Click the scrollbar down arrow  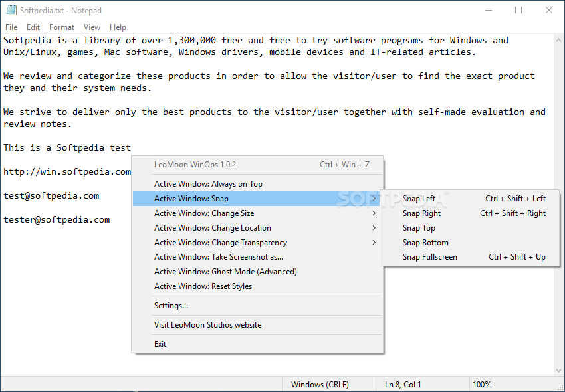coord(558,370)
